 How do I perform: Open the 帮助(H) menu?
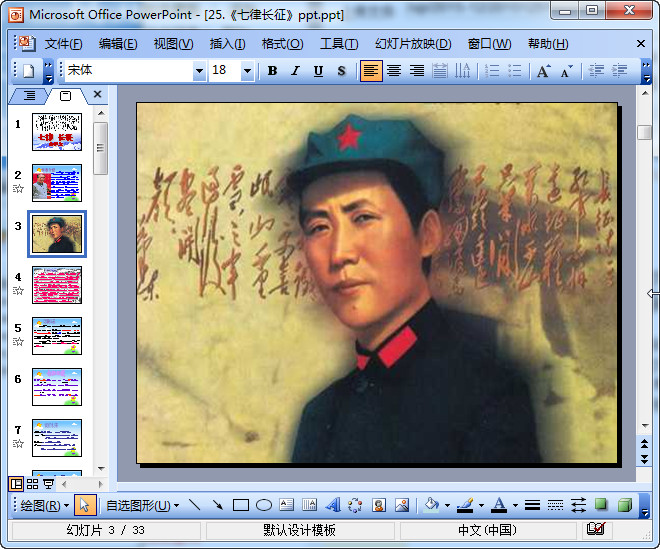[548, 44]
